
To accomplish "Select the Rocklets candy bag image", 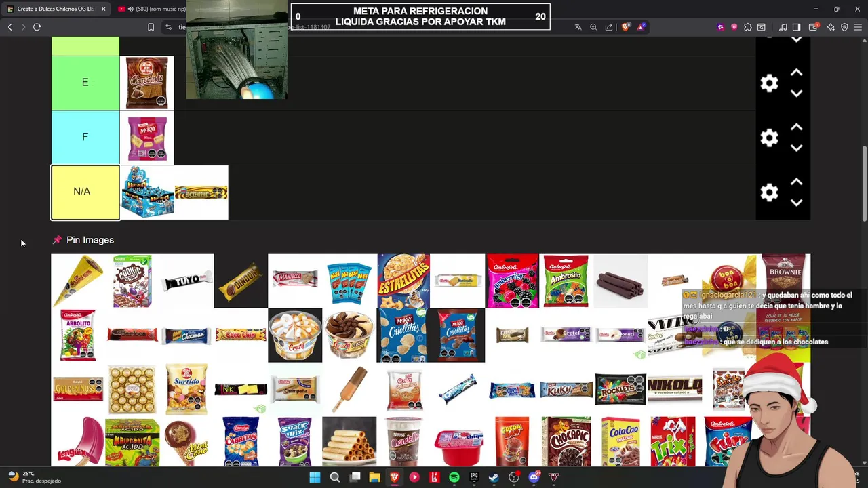I will click(620, 389).
